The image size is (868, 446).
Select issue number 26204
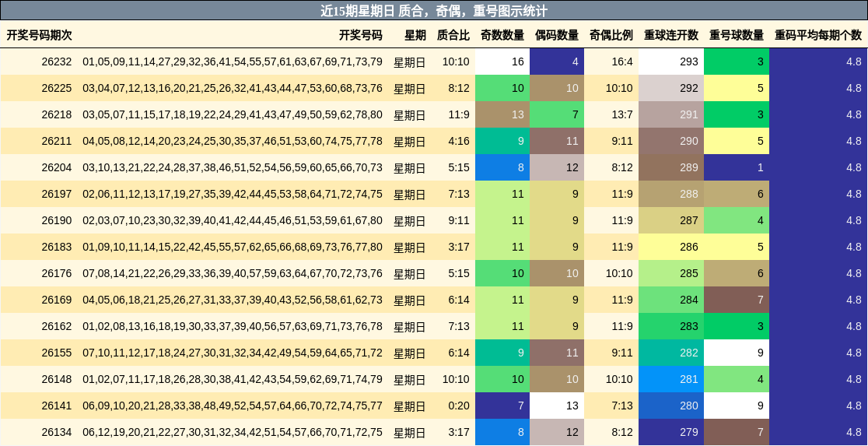(x=57, y=167)
